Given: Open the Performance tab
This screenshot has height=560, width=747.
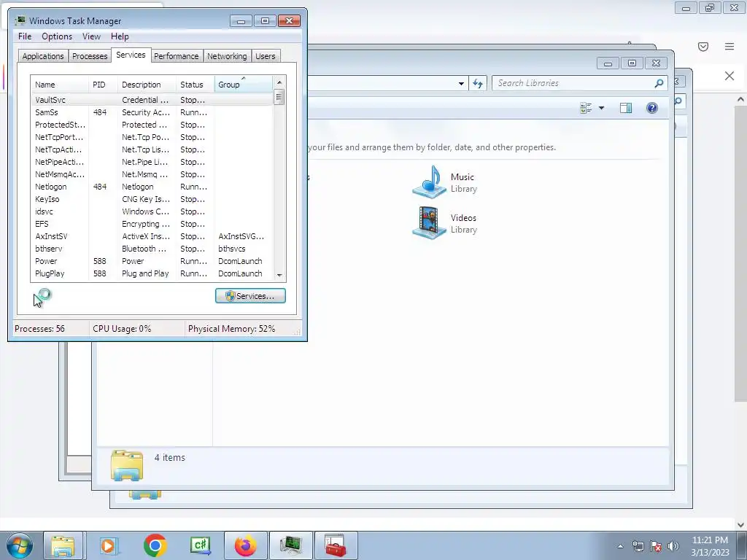Looking at the screenshot, I should 177,56.
